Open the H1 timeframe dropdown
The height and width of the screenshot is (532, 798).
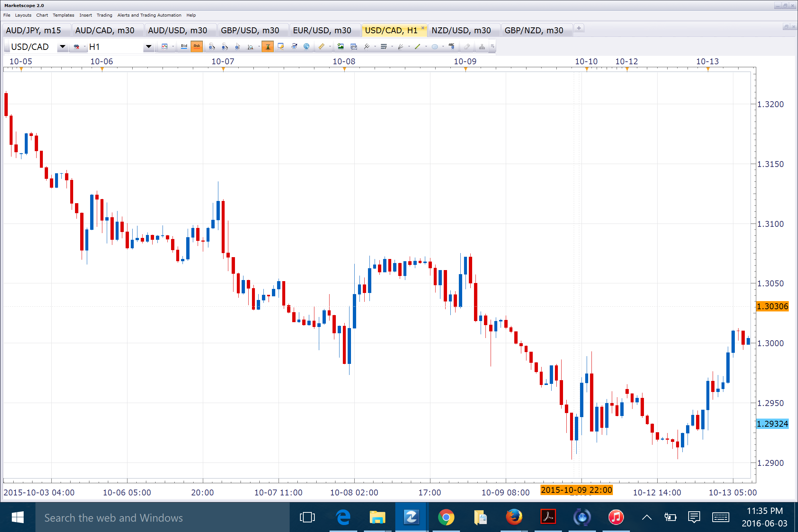click(149, 47)
